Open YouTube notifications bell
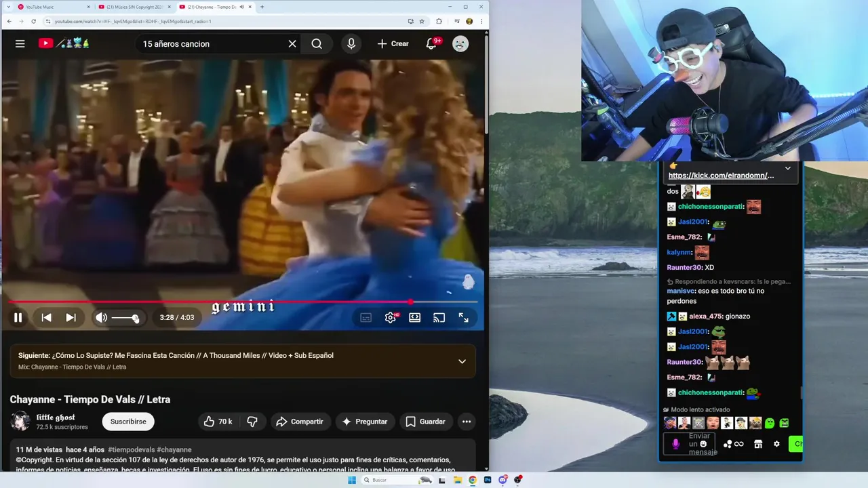The width and height of the screenshot is (868, 488). click(x=431, y=43)
